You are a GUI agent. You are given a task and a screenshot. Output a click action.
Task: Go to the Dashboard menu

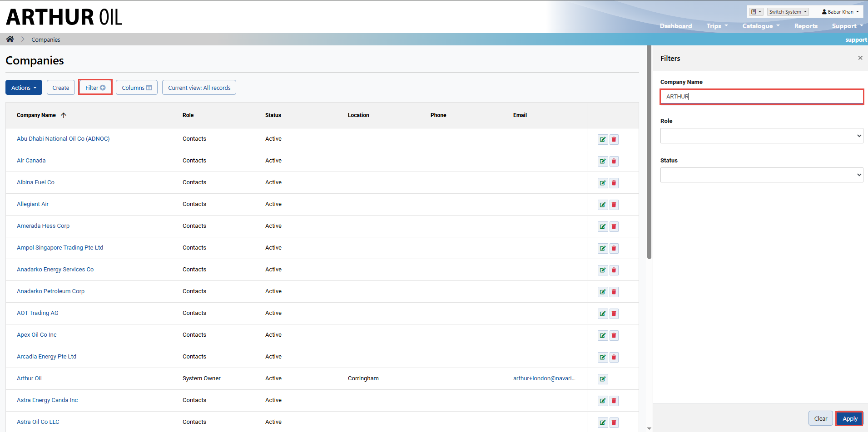(676, 26)
